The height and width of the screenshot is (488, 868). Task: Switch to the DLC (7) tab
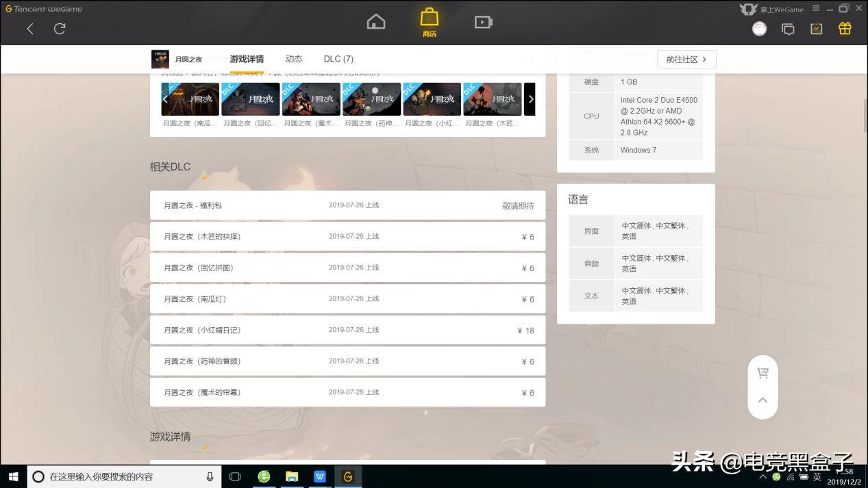pos(338,59)
